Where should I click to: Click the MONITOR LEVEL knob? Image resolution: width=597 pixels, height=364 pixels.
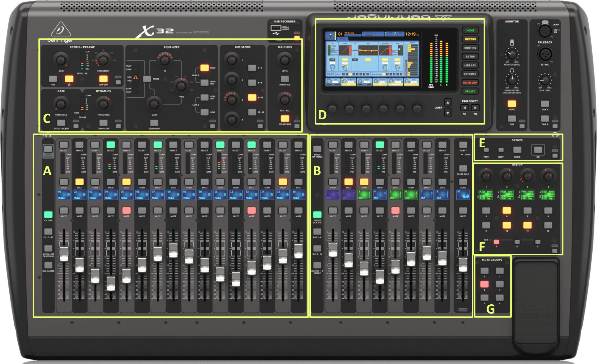click(511, 54)
